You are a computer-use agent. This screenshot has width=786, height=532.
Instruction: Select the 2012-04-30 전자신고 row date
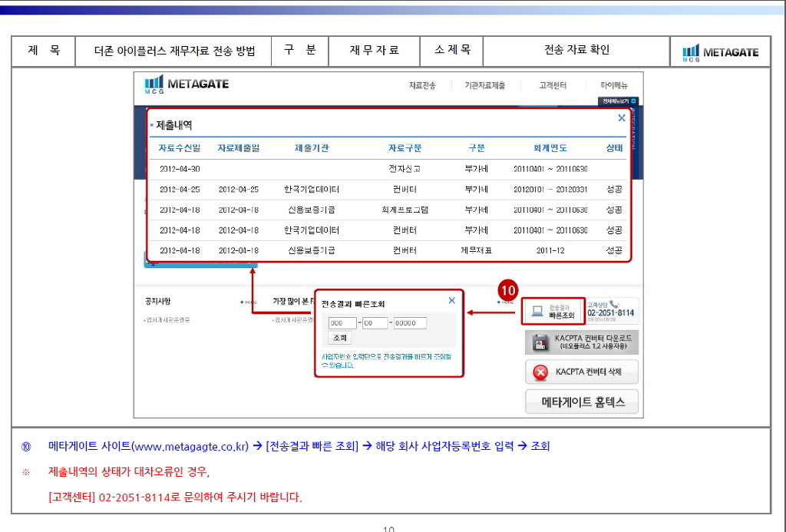point(180,169)
